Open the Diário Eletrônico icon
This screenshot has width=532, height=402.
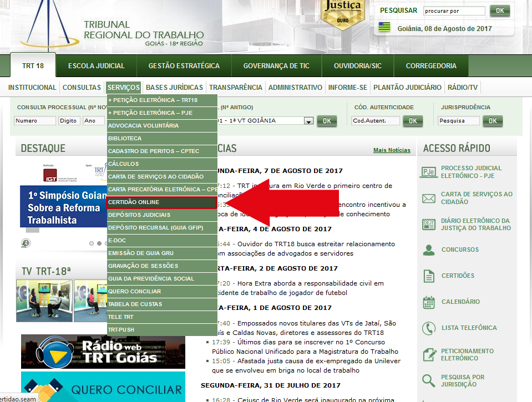point(429,225)
